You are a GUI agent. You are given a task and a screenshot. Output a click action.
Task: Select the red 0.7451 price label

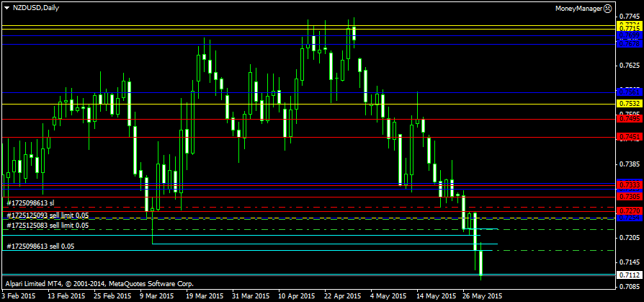click(x=628, y=137)
